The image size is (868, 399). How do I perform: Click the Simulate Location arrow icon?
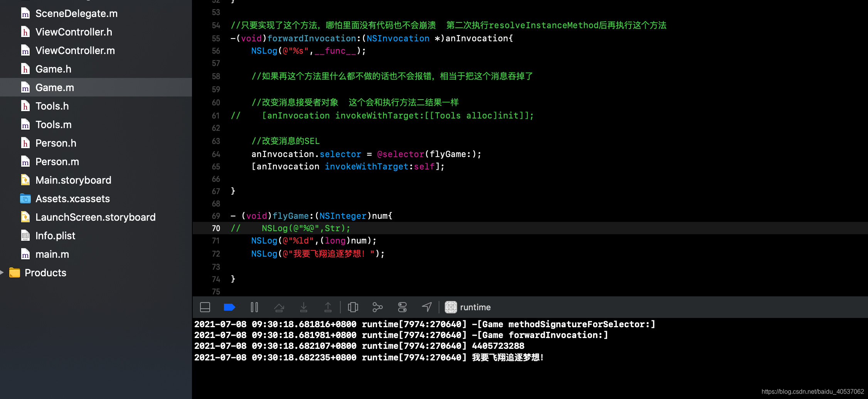427,307
